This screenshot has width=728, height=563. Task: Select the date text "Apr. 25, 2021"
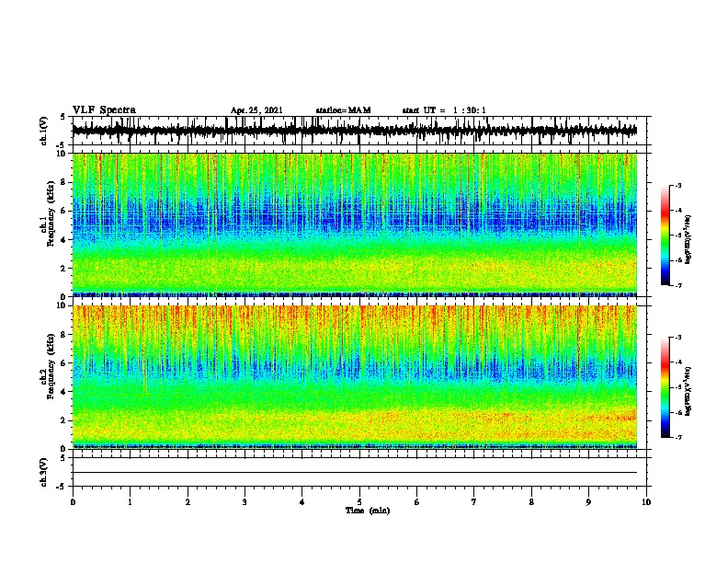[256, 110]
